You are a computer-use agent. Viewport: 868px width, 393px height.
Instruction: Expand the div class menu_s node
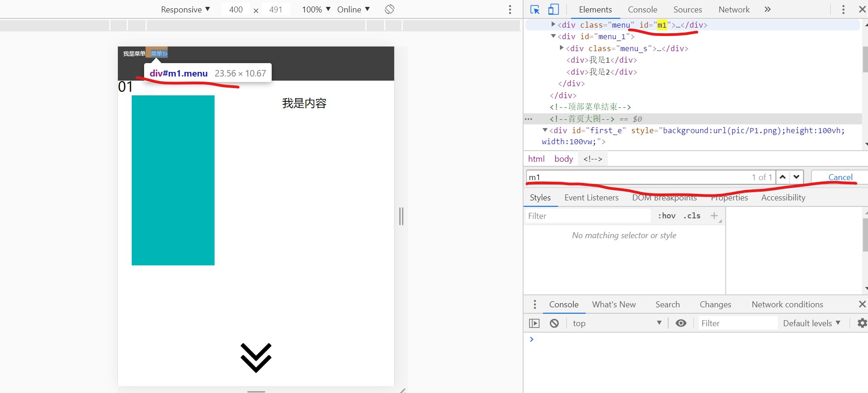click(x=561, y=48)
